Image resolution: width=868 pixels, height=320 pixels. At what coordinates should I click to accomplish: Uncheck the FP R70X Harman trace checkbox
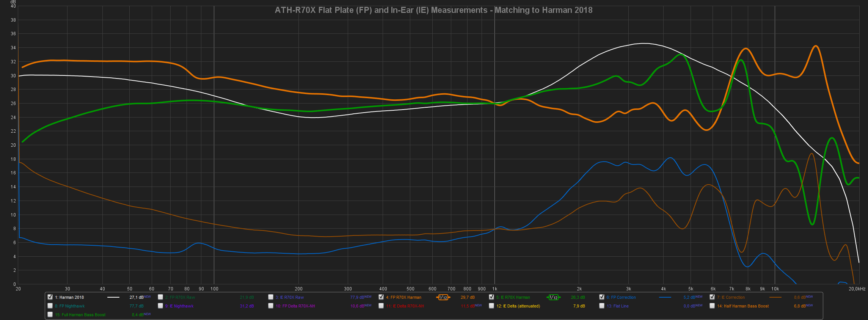[x=381, y=297]
